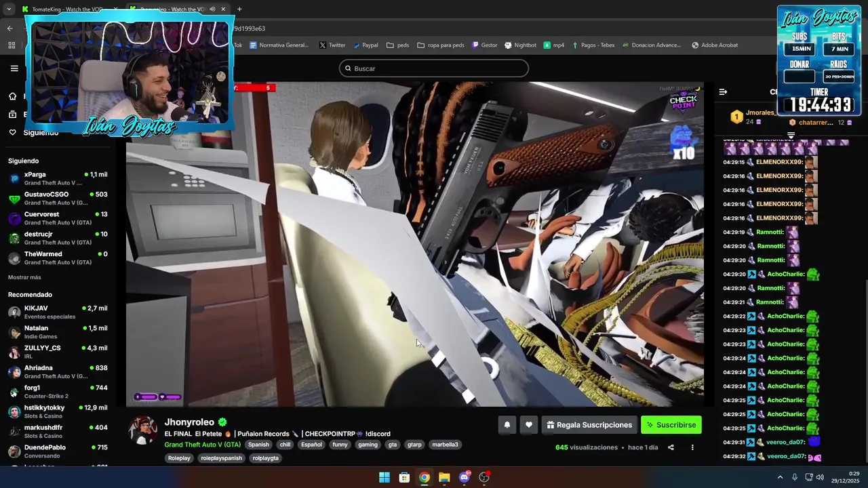868x488 pixels.
Task: Open recommended channel ZULLYY_CS
Action: (x=58, y=352)
